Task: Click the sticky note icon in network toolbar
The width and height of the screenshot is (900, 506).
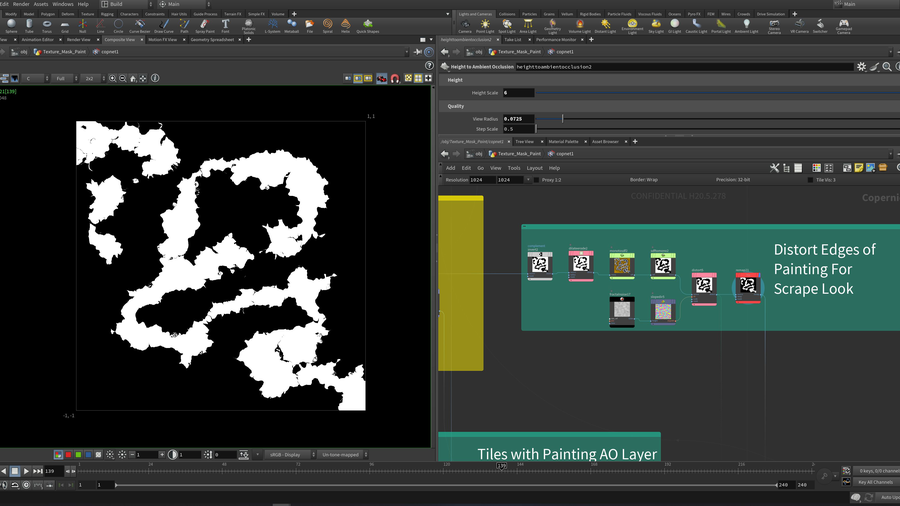Action: [x=858, y=168]
